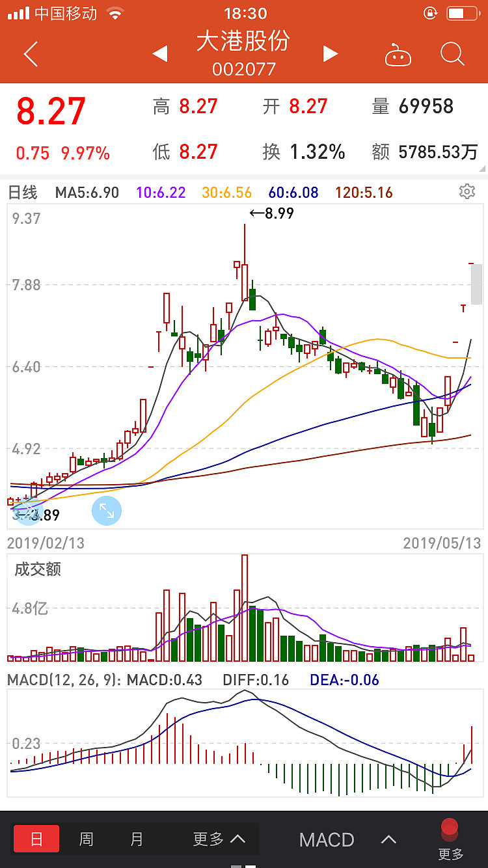488x868 pixels.
Task: Open the MACD indicator selector
Action: [327, 839]
